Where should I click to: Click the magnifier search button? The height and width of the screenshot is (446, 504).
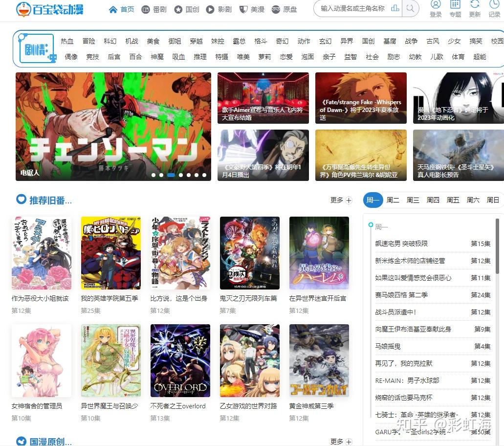[x=410, y=8]
